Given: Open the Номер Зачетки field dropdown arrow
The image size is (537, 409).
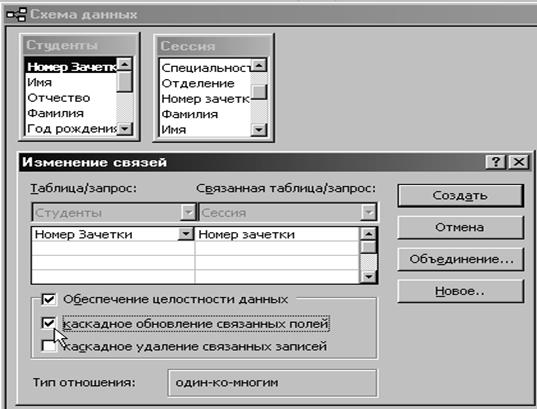Looking at the screenshot, I should coord(186,234).
